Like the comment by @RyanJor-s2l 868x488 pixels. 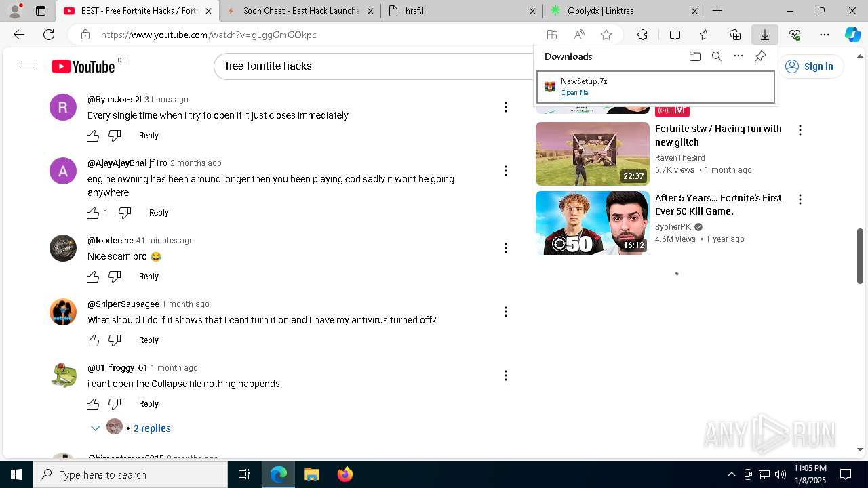click(x=93, y=136)
